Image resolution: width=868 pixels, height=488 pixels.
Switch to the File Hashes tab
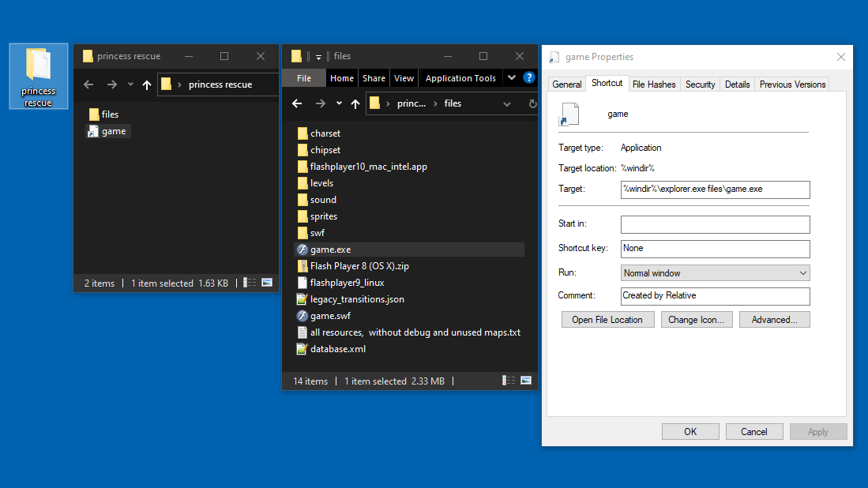[653, 84]
